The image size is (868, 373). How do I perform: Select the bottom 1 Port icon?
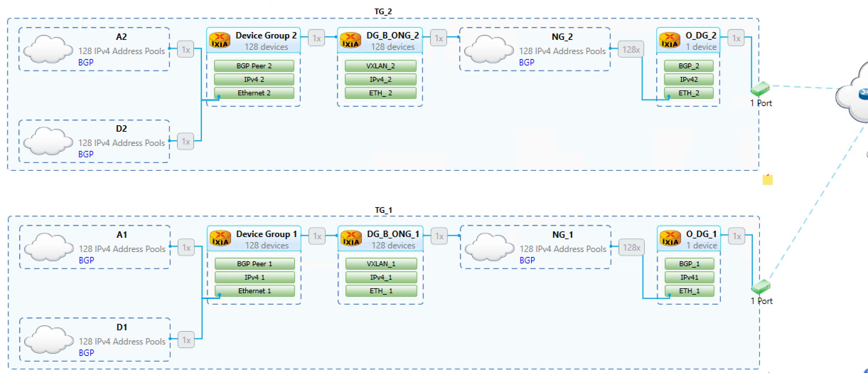[x=761, y=287]
